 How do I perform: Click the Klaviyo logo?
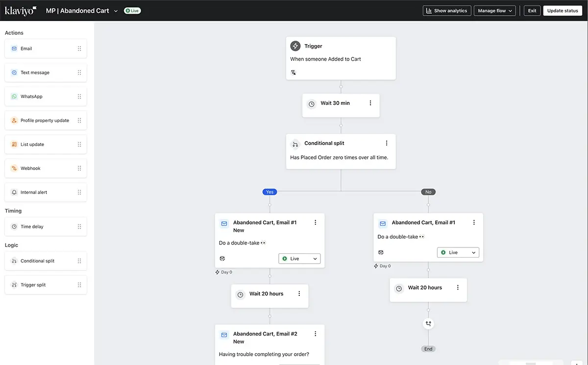coord(20,10)
